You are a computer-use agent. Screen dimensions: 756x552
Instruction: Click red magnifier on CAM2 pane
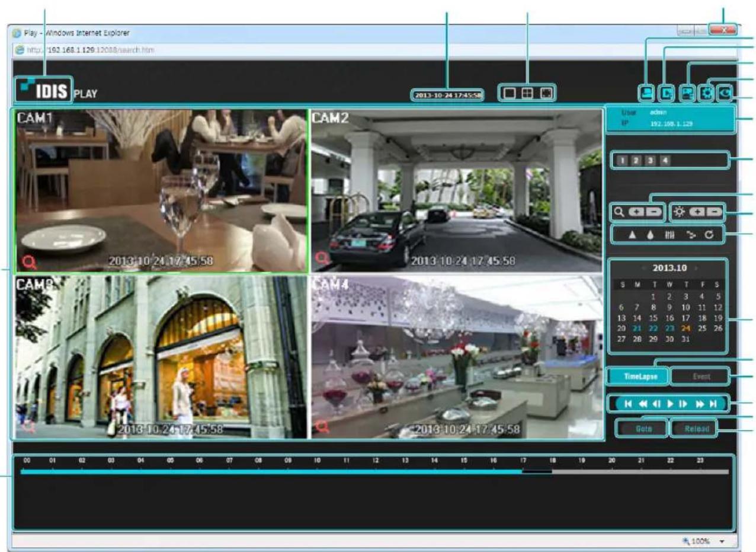[x=323, y=259]
